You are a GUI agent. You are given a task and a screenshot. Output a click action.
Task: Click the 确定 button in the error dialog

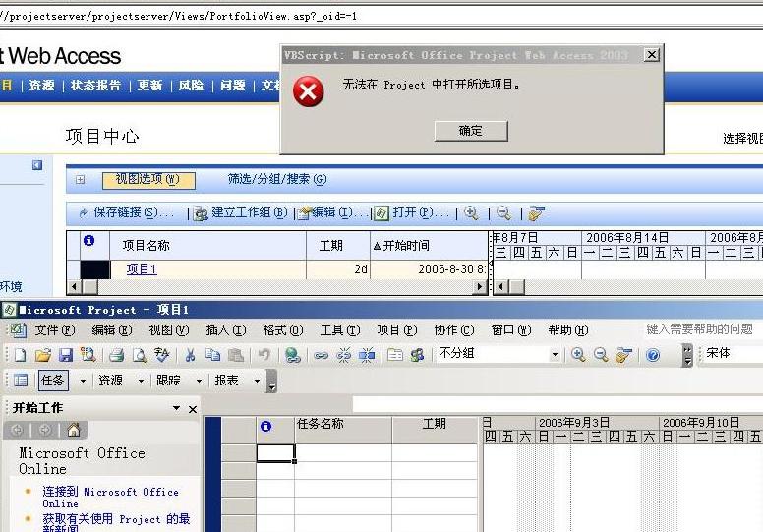(x=471, y=131)
